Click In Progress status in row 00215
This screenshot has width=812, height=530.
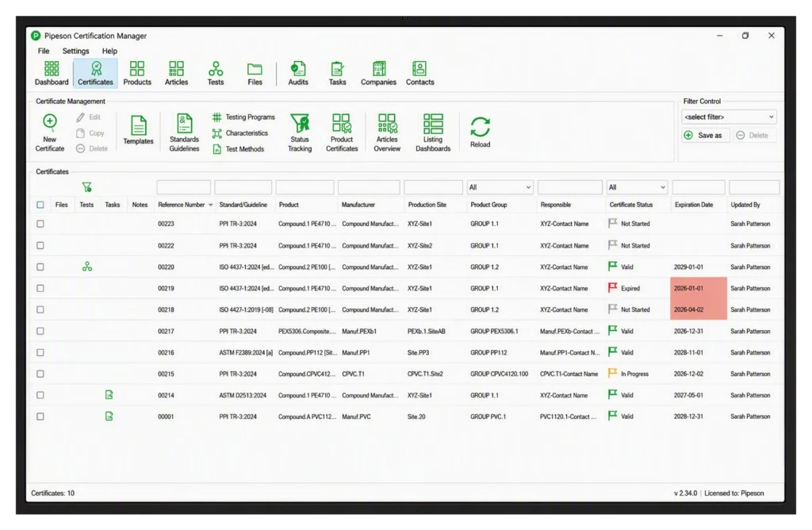coord(628,374)
